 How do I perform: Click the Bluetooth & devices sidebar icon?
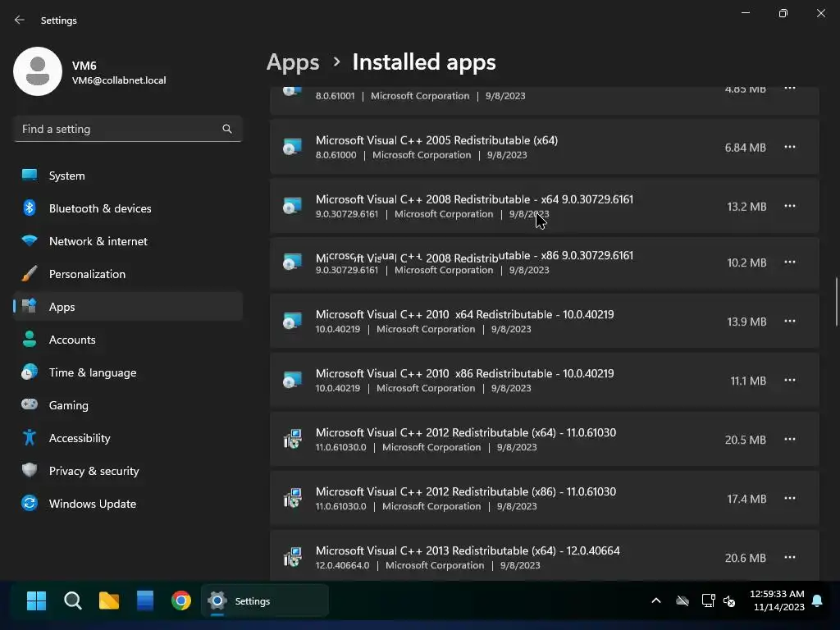point(30,208)
